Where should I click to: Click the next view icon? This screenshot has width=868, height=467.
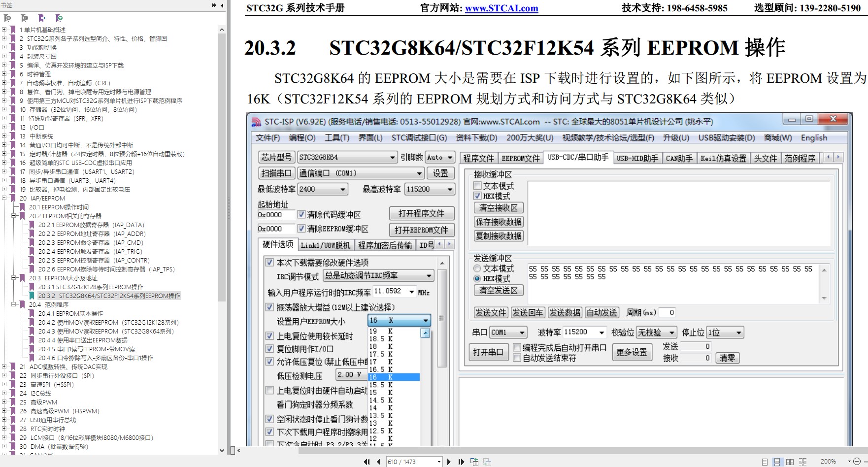[x=487, y=462]
